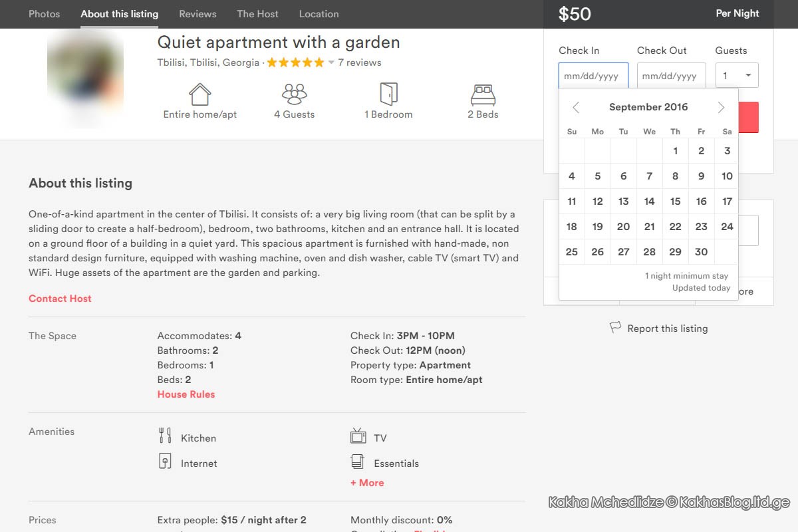Click the Contact Host link
This screenshot has height=532, width=798.
point(60,299)
